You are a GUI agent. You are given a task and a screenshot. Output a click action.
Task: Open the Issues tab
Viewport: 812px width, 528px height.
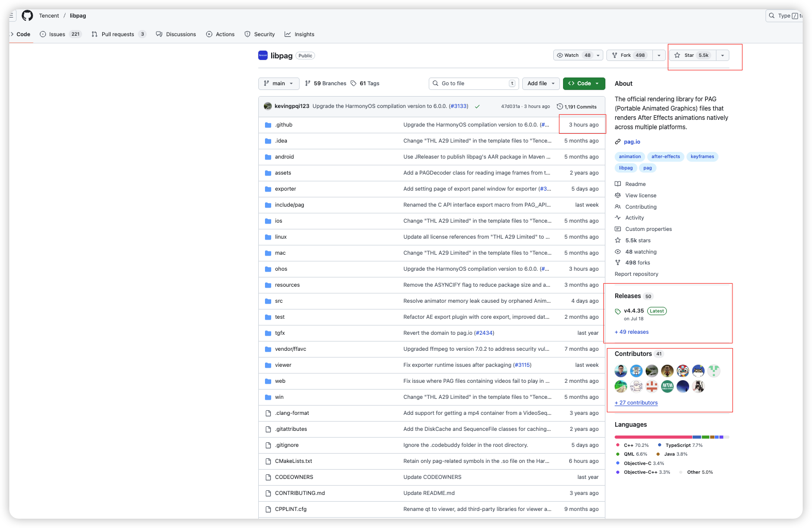pyautogui.click(x=61, y=34)
